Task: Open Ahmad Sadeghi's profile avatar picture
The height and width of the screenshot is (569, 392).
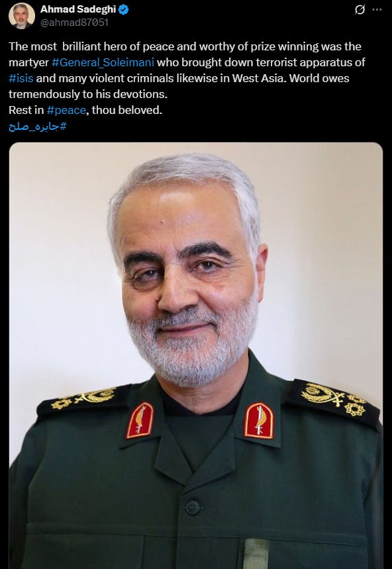Action: pyautogui.click(x=22, y=16)
